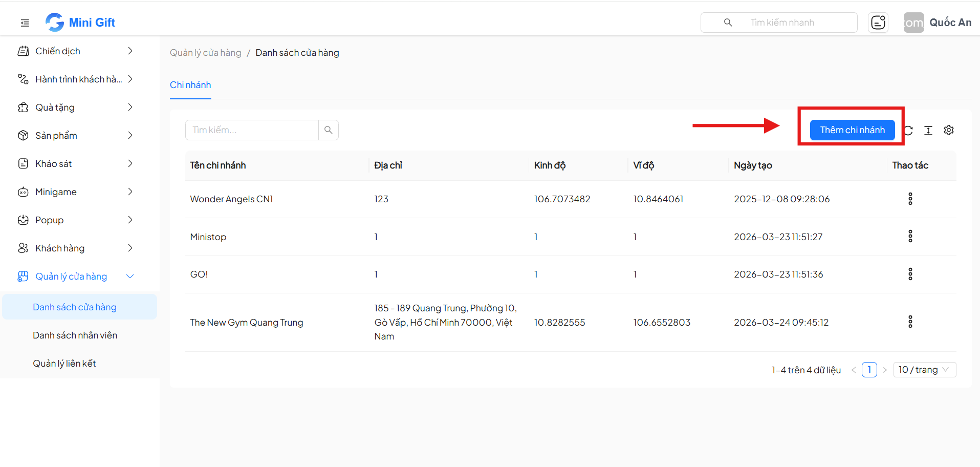Expand the Hành trình khách hàng chevron

pos(130,79)
